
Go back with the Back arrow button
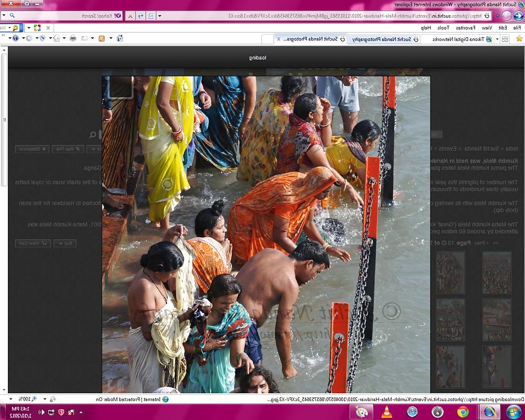518,15
